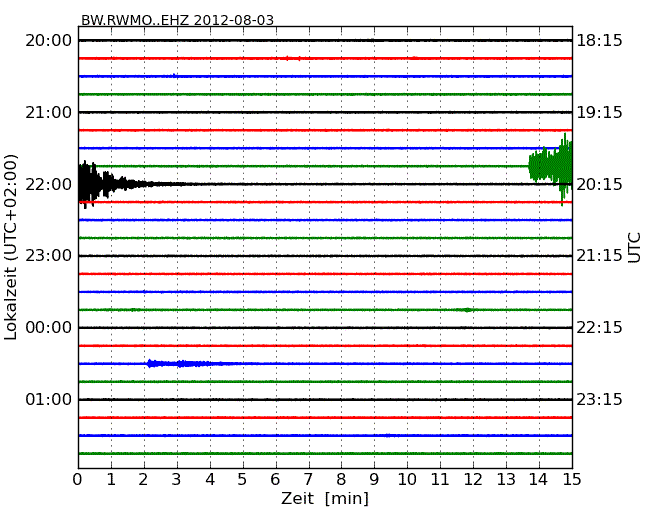Click the 22:15 UTC label
650x520 pixels.
coord(599,328)
